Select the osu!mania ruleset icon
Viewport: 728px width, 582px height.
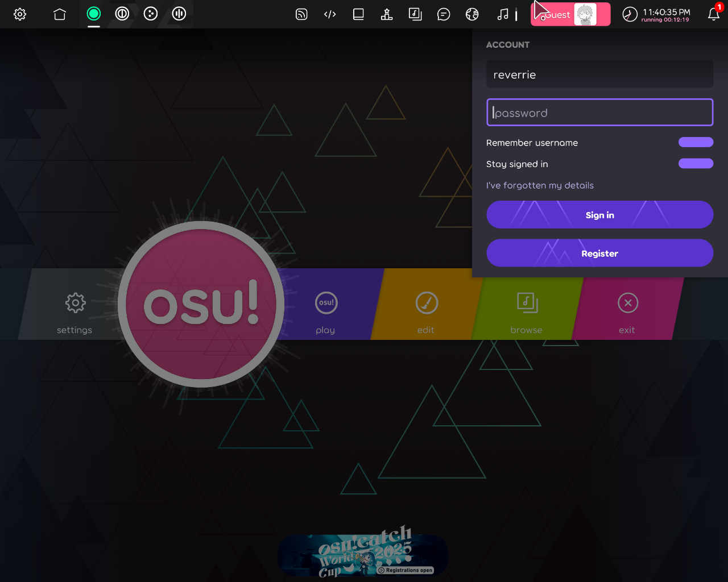pos(179,14)
